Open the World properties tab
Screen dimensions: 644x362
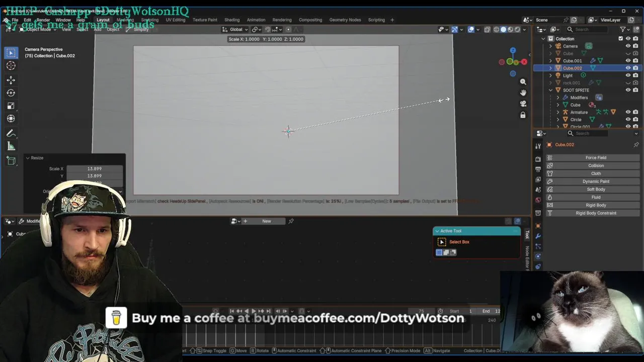coord(538,200)
